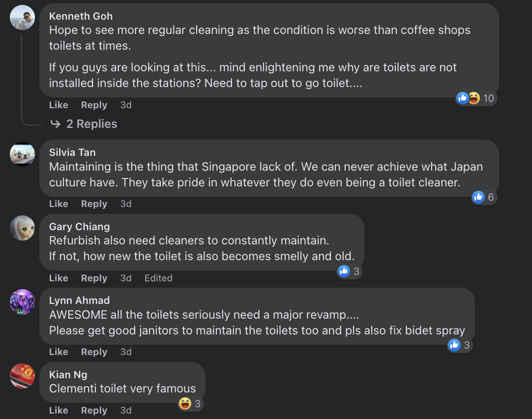Image resolution: width=532 pixels, height=419 pixels.
Task: Open Kenneth Goh's profile picture
Action: 23,18
